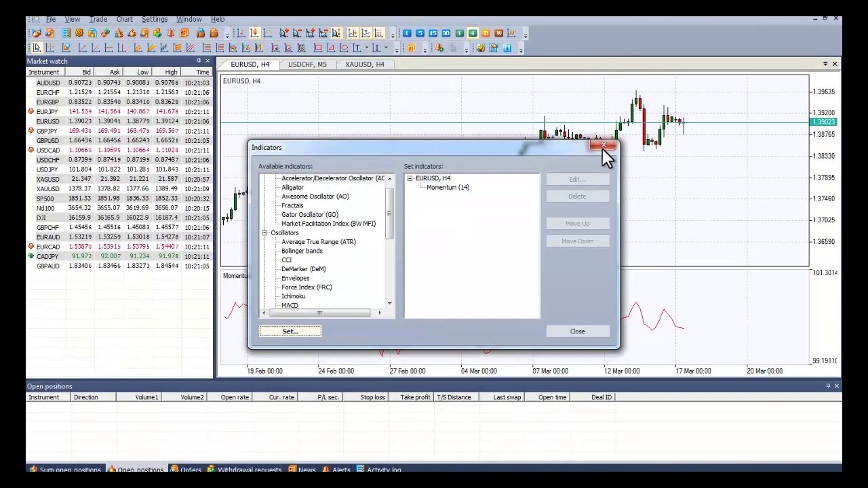Click the blue info icon in toolbar
The height and width of the screenshot is (488, 868).
tap(507, 47)
